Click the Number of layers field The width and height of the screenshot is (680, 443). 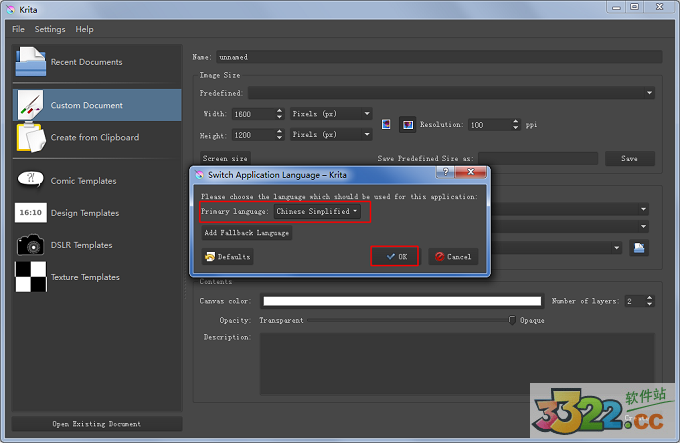635,301
